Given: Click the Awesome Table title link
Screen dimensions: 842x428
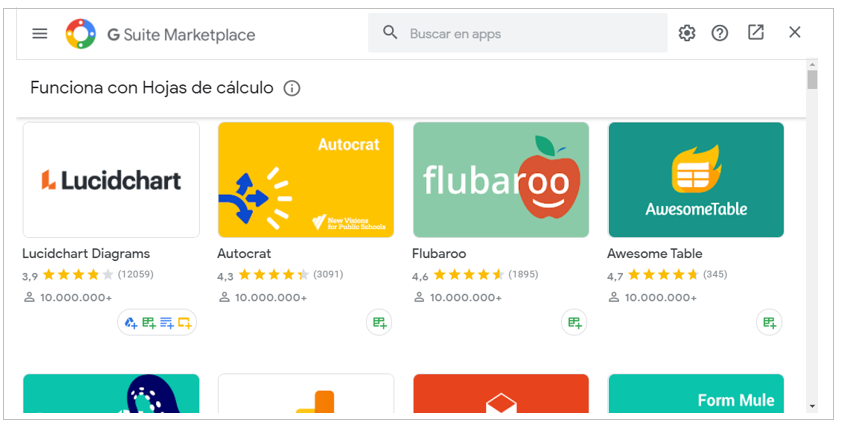Looking at the screenshot, I should [x=655, y=254].
